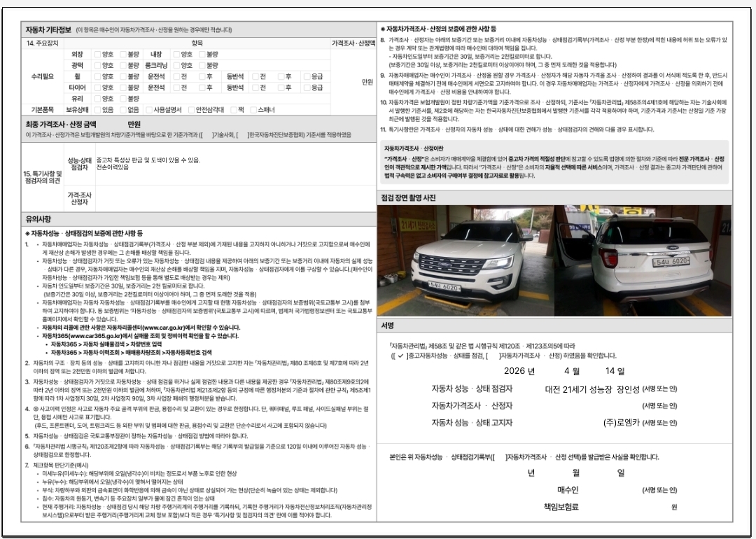Check 광택 불량 checkbox
The width and height of the screenshot is (756, 539).
pyautogui.click(x=123, y=66)
